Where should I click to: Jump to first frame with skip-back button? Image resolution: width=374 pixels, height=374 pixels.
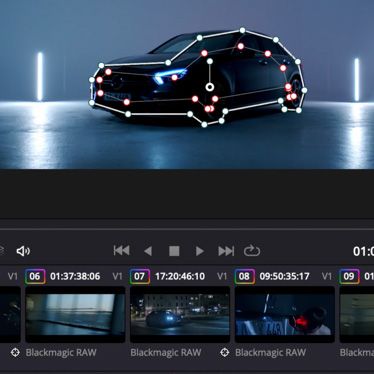121,251
